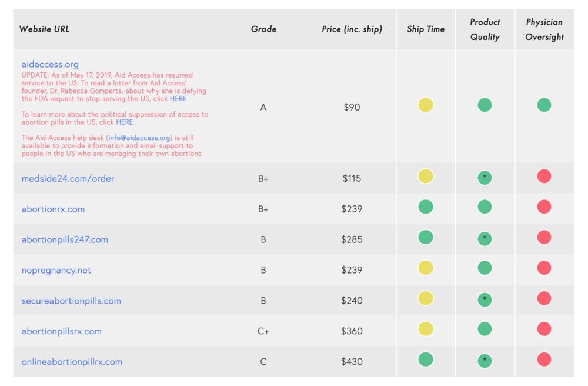Click the "Price (inc. ship)" column header

pos(352,29)
